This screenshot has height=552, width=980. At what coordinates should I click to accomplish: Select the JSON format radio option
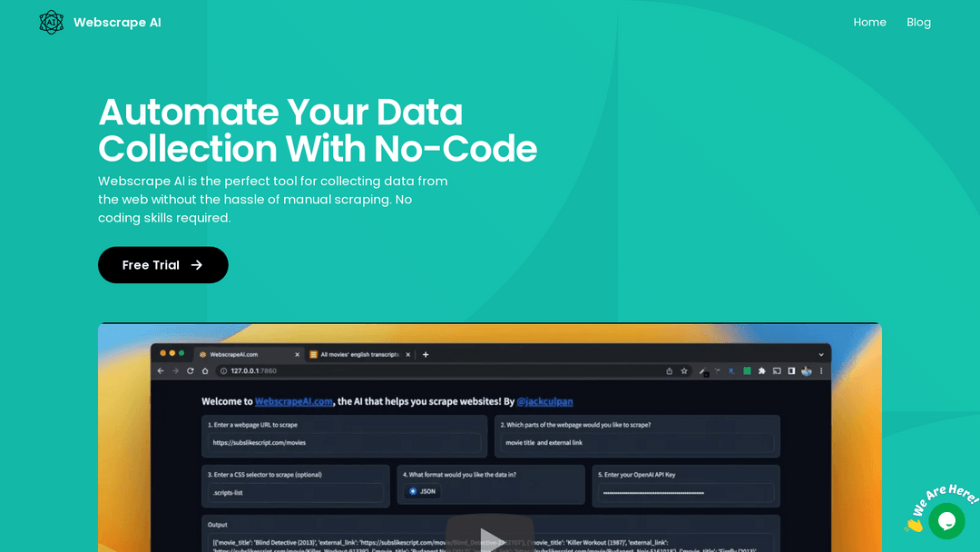(x=414, y=491)
